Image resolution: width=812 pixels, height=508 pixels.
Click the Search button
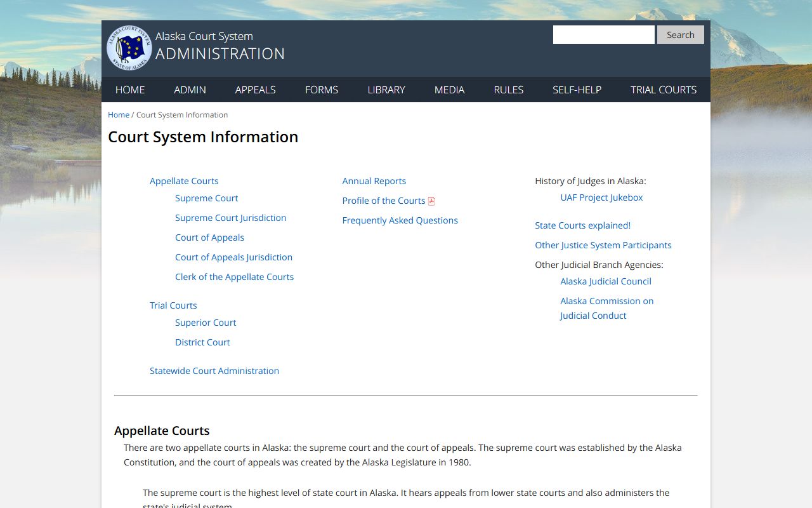[x=680, y=35]
